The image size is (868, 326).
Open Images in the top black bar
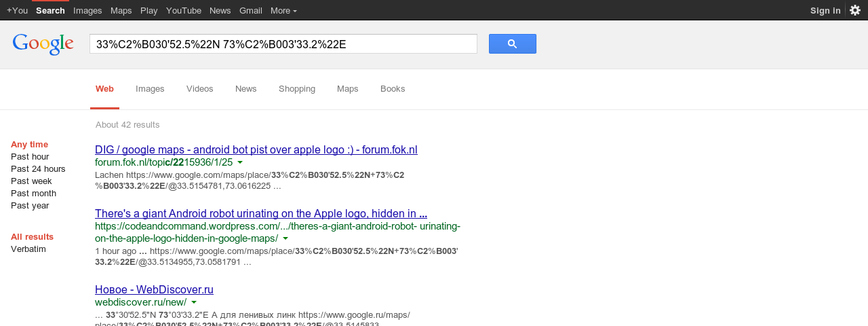87,10
